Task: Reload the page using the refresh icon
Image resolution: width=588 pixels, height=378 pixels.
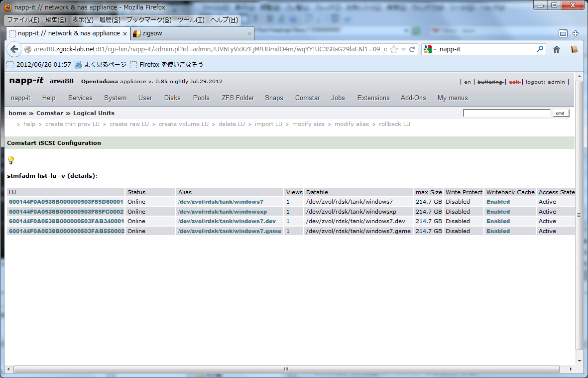Action: [x=412, y=49]
